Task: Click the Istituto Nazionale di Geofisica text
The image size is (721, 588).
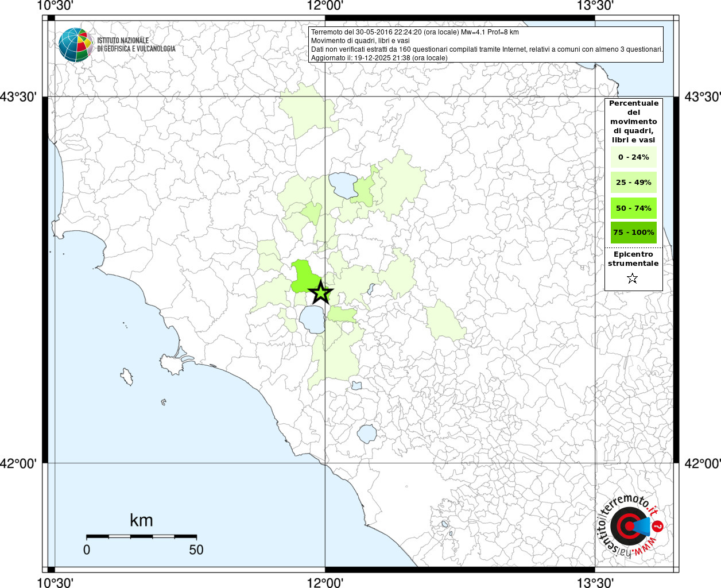Action: pyautogui.click(x=136, y=45)
